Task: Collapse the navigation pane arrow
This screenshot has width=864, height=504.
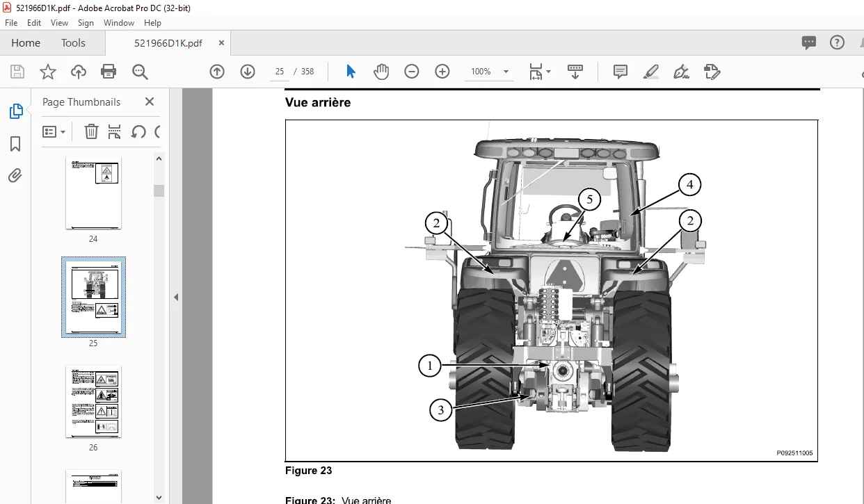Action: coord(176,297)
